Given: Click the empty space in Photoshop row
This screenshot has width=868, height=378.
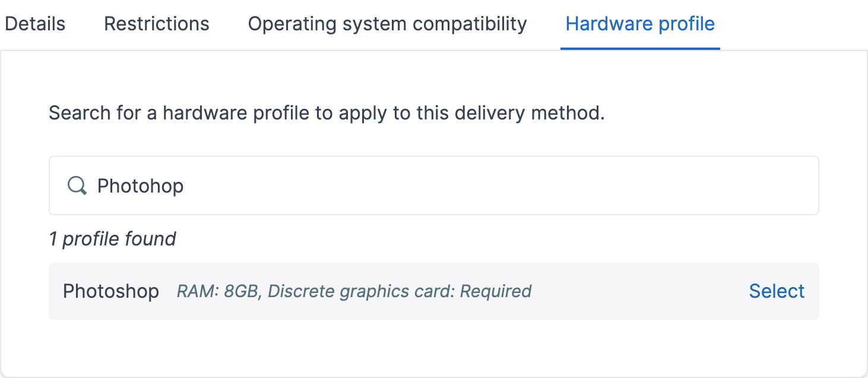Looking at the screenshot, I should click(635, 291).
